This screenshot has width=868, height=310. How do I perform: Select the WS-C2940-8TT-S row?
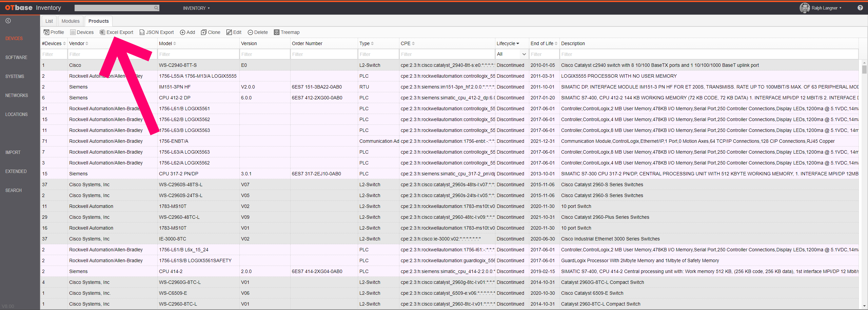click(449, 65)
